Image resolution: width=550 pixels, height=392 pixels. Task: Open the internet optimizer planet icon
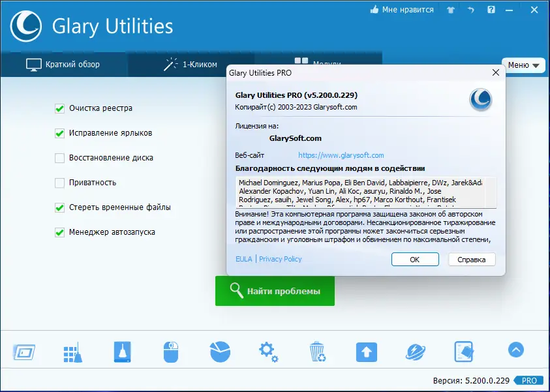click(x=415, y=352)
